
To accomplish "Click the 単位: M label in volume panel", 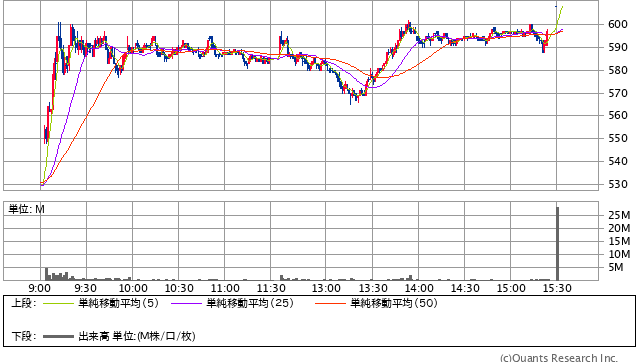I will click(26, 209).
